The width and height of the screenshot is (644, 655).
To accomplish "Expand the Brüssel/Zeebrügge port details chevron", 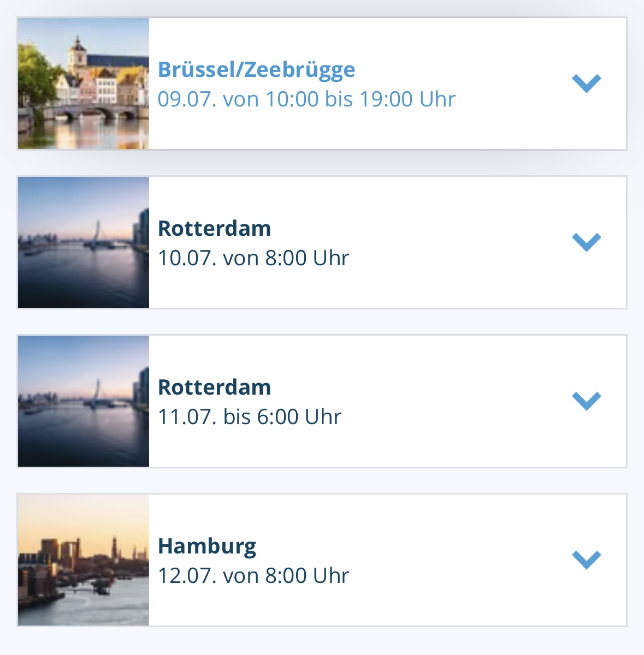I will click(x=587, y=84).
